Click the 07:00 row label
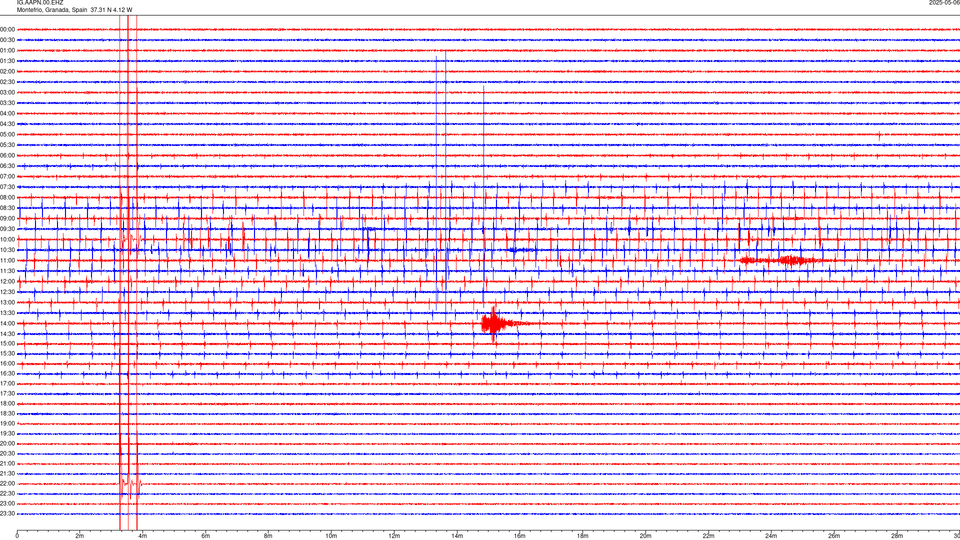Screen dimensions: 960x540 (x=8, y=176)
